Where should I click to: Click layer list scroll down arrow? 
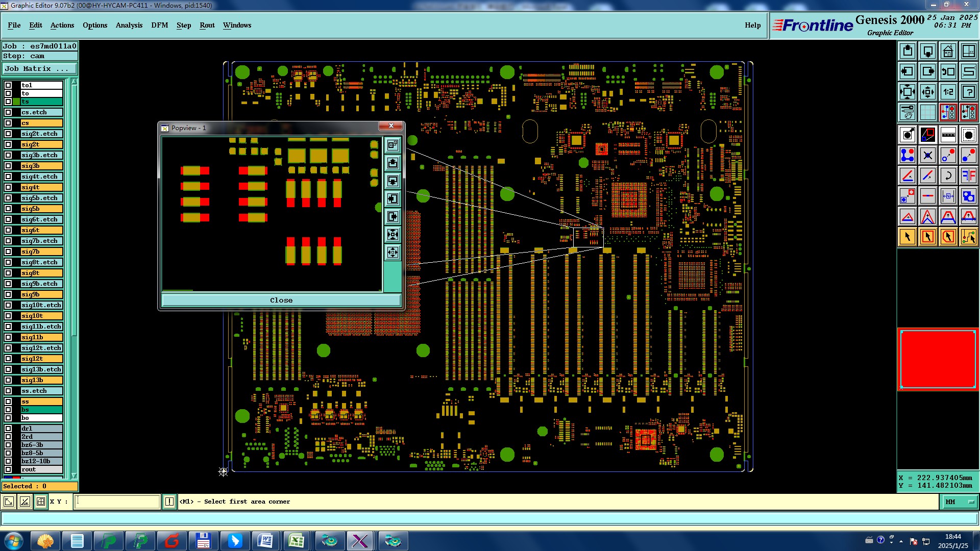click(74, 475)
